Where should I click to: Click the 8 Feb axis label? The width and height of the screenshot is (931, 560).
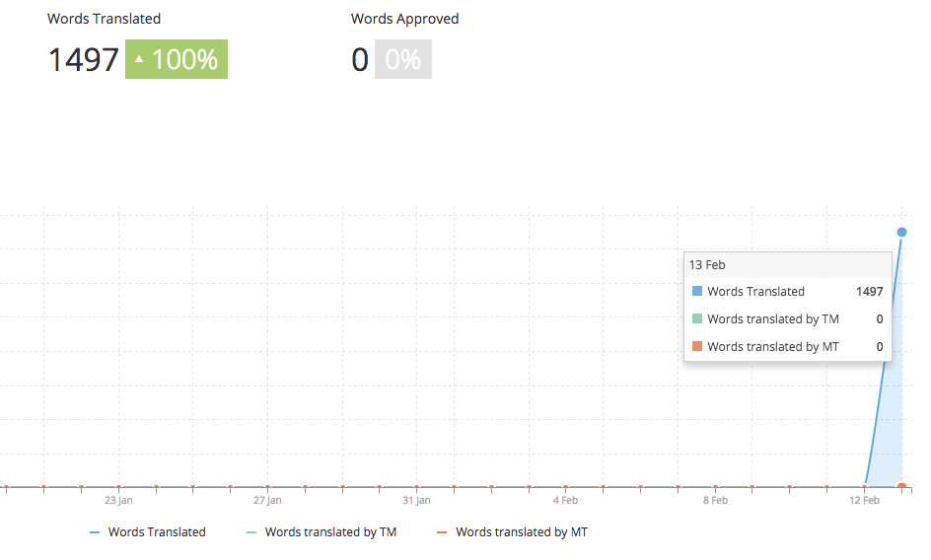click(715, 500)
